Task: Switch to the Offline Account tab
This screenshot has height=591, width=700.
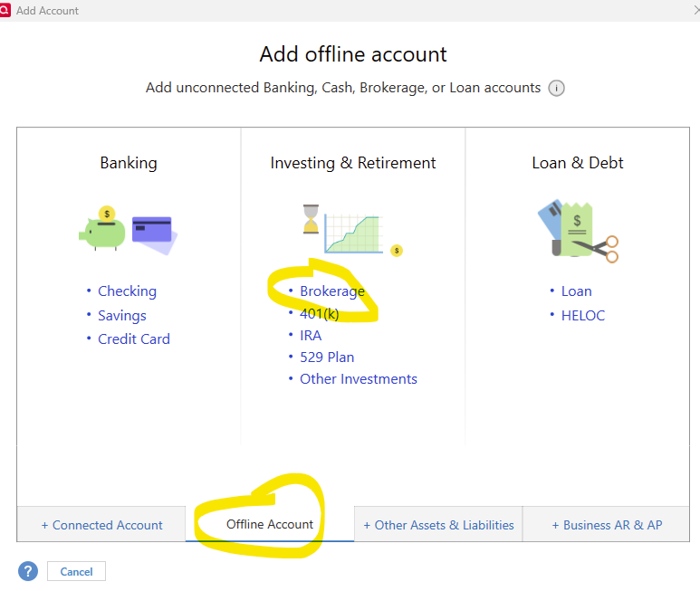Action: 270,524
